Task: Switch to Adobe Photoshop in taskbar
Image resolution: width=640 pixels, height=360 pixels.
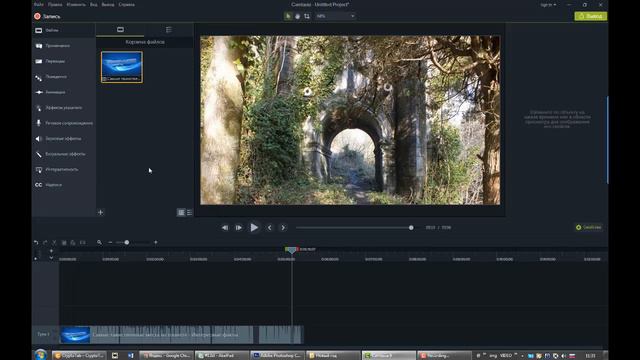Action: click(x=277, y=356)
